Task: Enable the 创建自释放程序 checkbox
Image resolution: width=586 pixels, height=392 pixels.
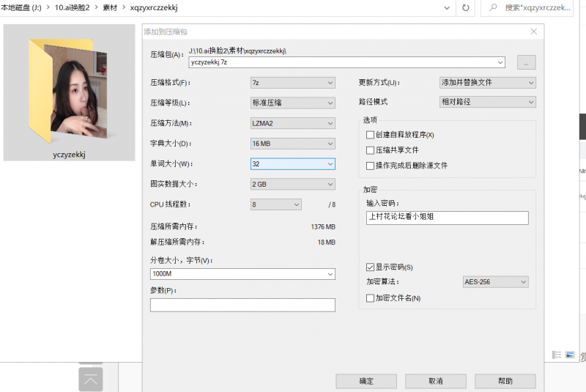Action: click(x=370, y=135)
